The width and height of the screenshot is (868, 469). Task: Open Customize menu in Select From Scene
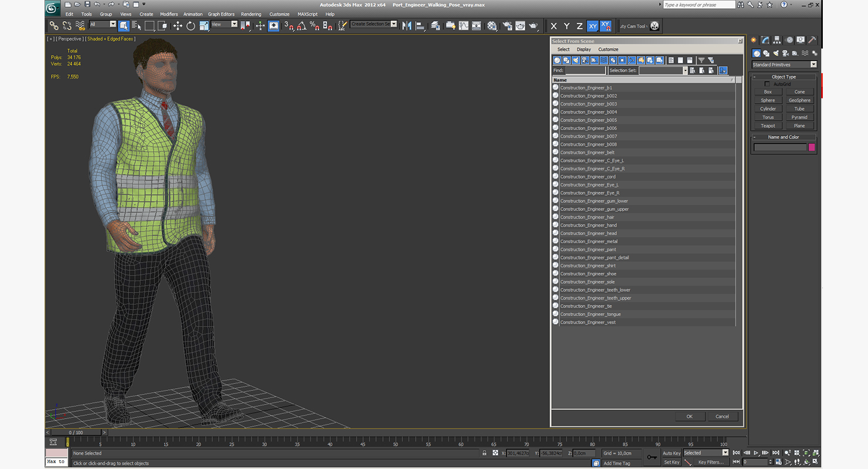pyautogui.click(x=608, y=49)
